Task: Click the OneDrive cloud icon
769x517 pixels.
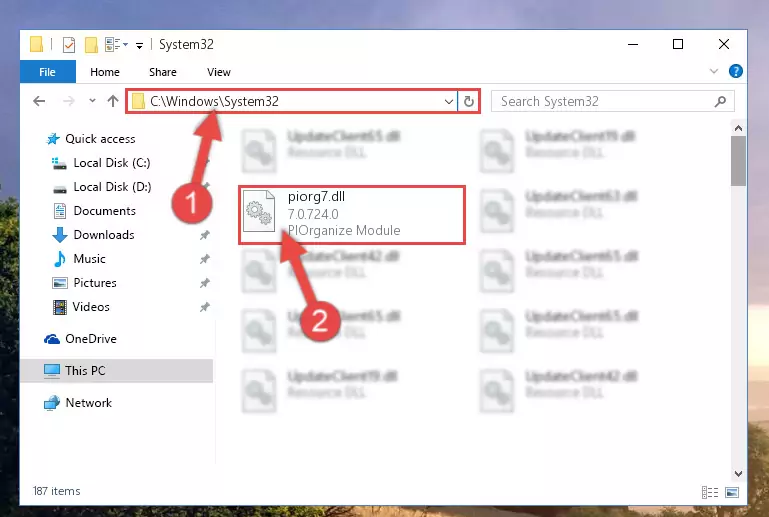Action: [52, 339]
